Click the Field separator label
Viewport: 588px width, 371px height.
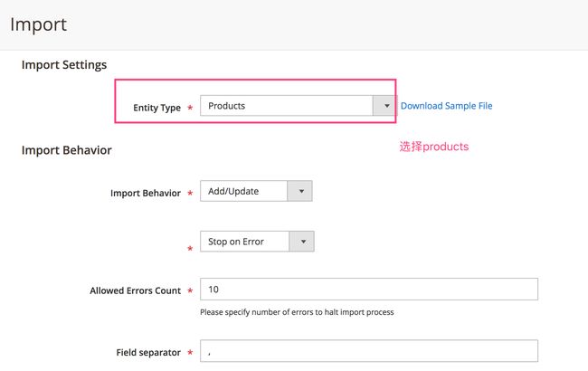coord(148,353)
